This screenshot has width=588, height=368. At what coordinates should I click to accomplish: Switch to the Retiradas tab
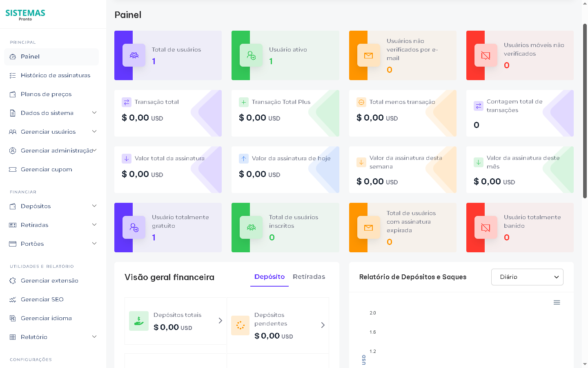309,277
